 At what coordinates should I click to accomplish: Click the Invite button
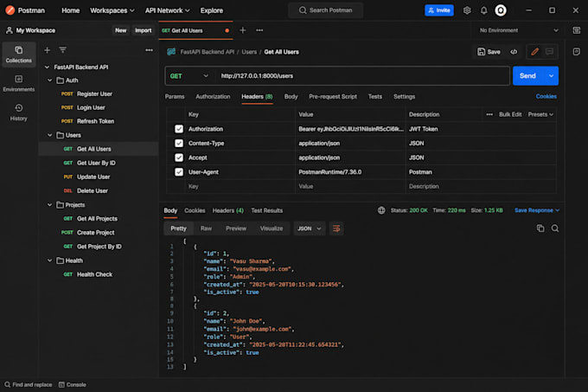[439, 10]
